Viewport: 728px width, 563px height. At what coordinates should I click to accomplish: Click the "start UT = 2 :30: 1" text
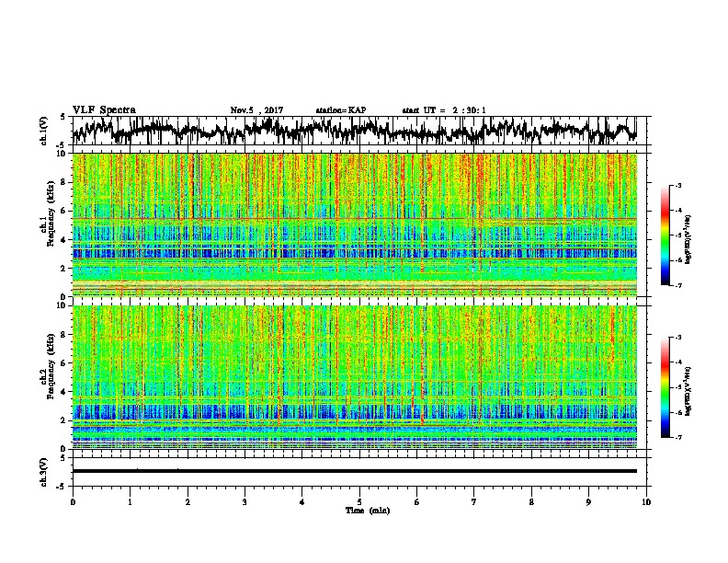[444, 110]
